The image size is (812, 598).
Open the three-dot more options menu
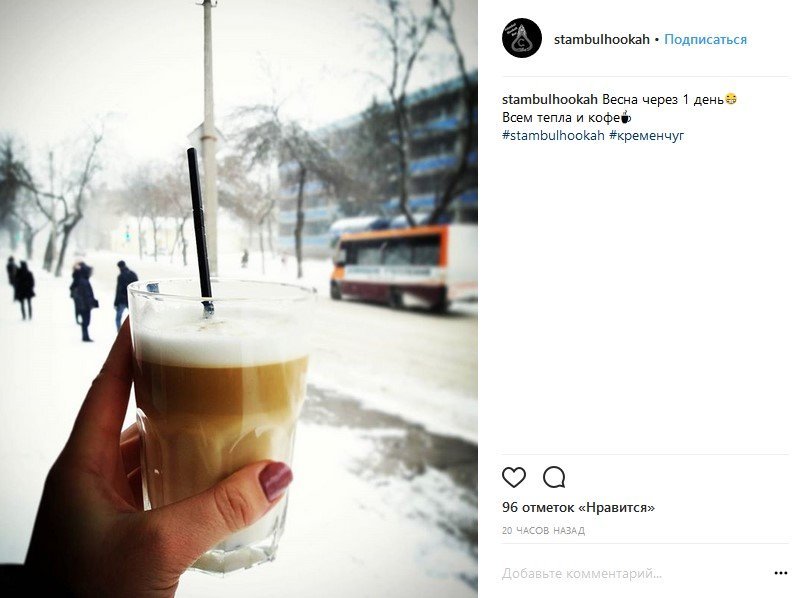780,573
